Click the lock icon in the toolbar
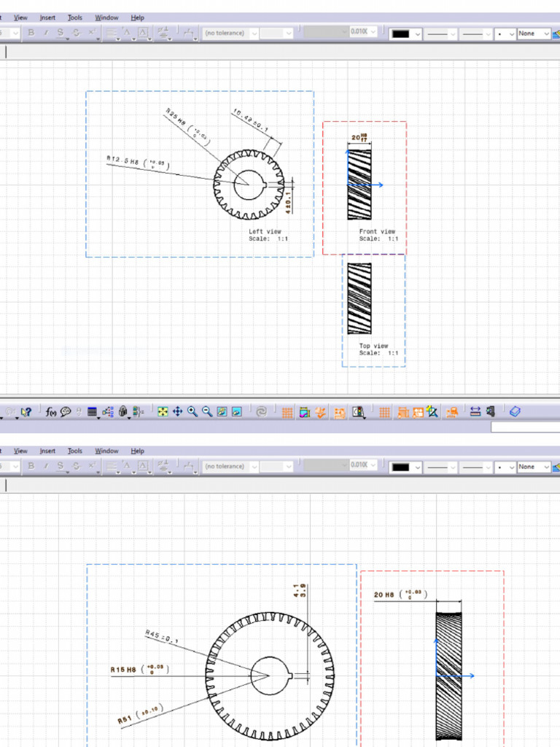The image size is (560, 747). pyautogui.click(x=122, y=411)
